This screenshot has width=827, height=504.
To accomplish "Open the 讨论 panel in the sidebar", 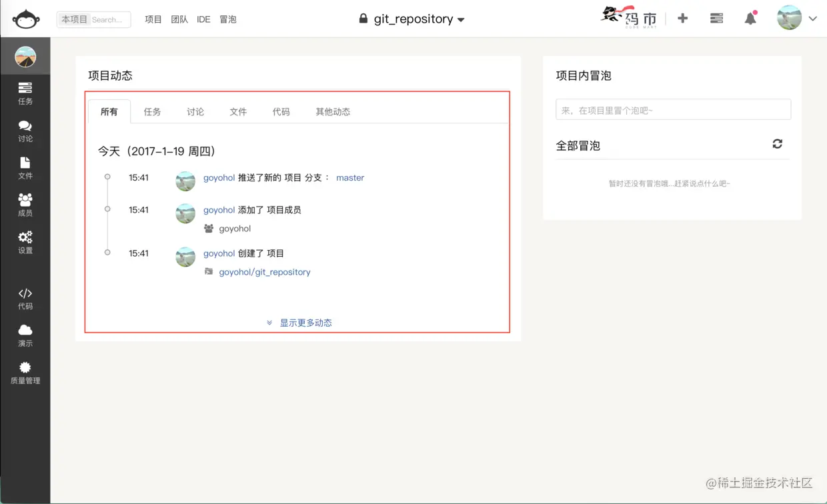I will point(25,131).
